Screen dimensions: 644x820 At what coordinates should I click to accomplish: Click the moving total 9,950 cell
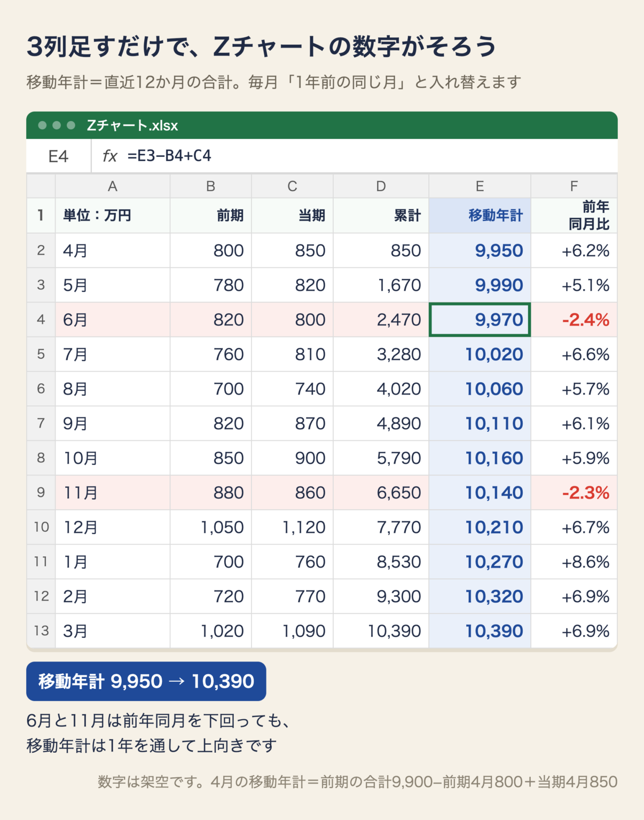480,250
